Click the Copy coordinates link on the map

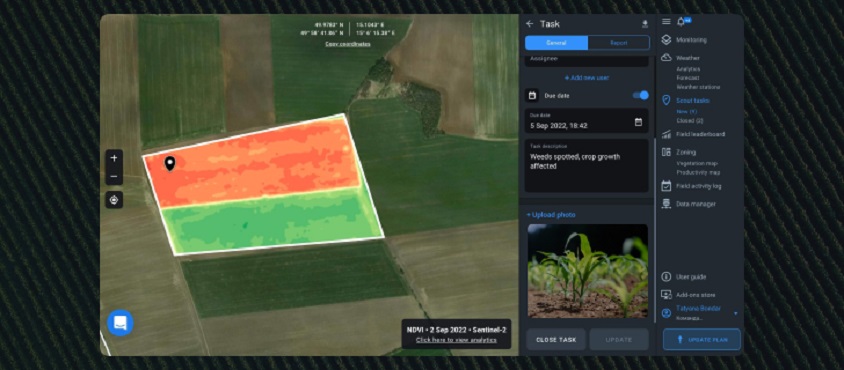(348, 44)
